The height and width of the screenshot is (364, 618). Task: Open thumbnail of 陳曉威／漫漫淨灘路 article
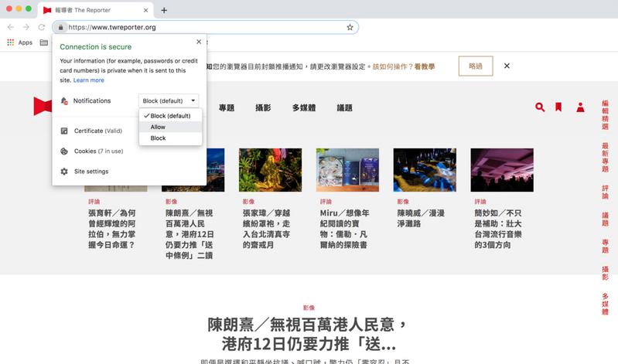point(425,170)
